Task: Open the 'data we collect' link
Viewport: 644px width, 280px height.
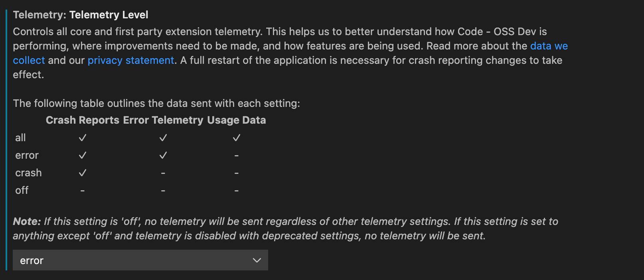Action: click(x=549, y=46)
